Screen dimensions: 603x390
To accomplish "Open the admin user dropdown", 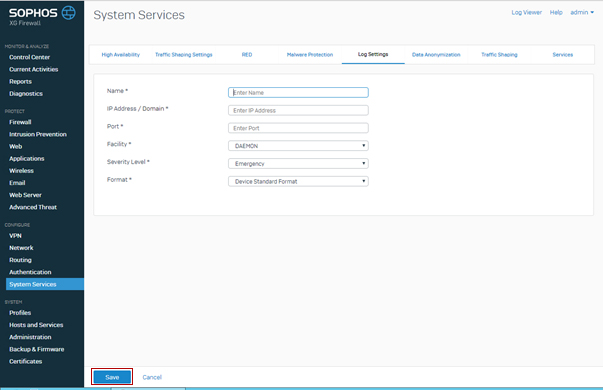I will coord(582,12).
